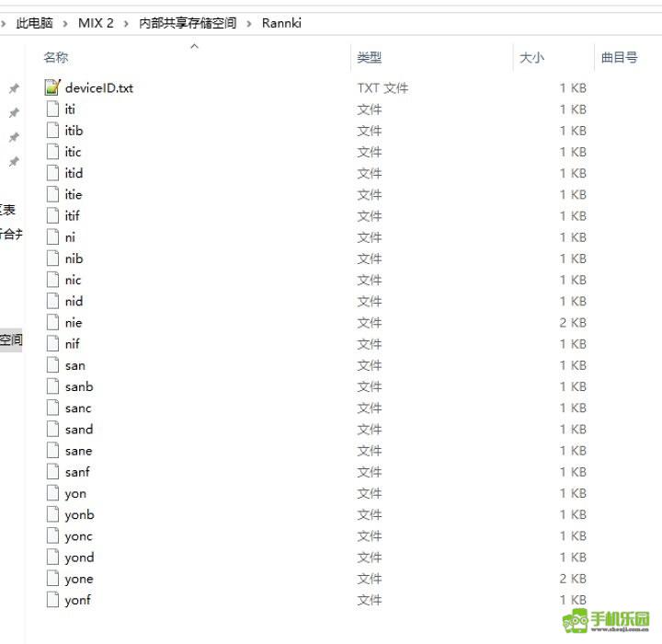Viewport: 662px width, 644px height.
Task: Expand breadcrumb chevron after MIX 2
Action: [127, 23]
